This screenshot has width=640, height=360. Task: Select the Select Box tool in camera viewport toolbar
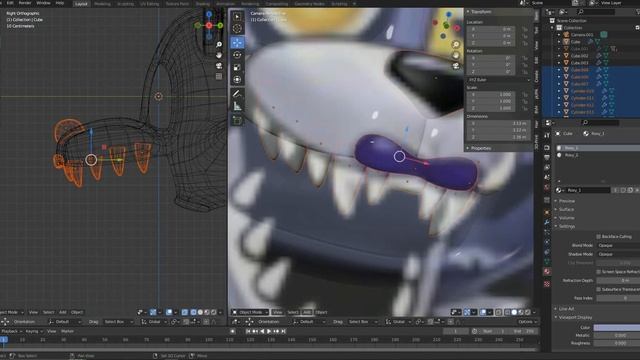click(x=237, y=17)
